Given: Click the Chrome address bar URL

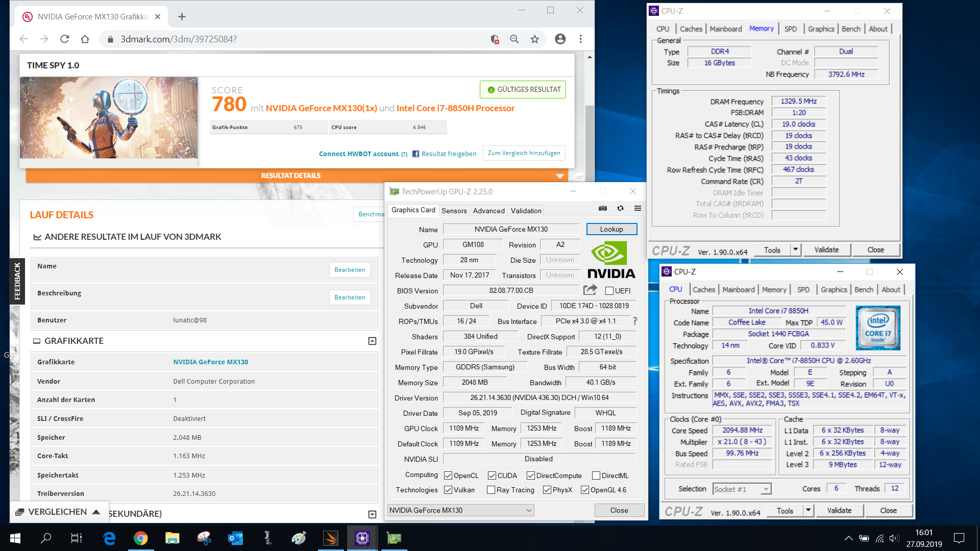Looking at the screenshot, I should [178, 39].
